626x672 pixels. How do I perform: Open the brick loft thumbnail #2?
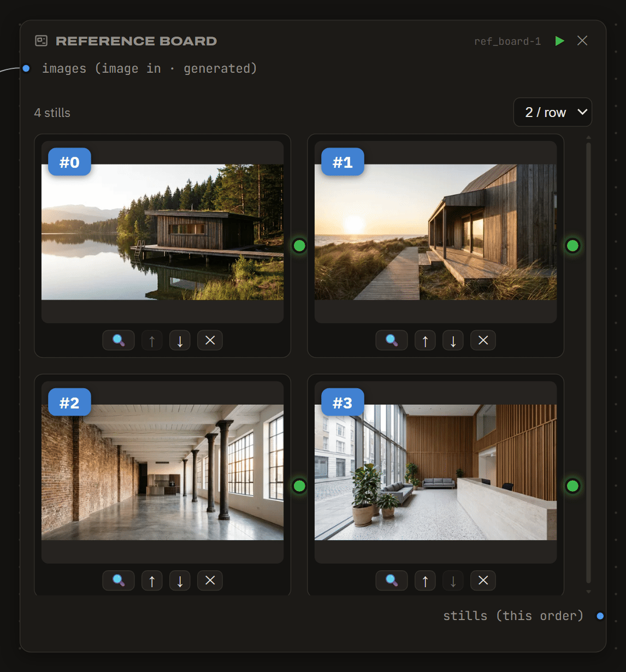[x=162, y=473]
